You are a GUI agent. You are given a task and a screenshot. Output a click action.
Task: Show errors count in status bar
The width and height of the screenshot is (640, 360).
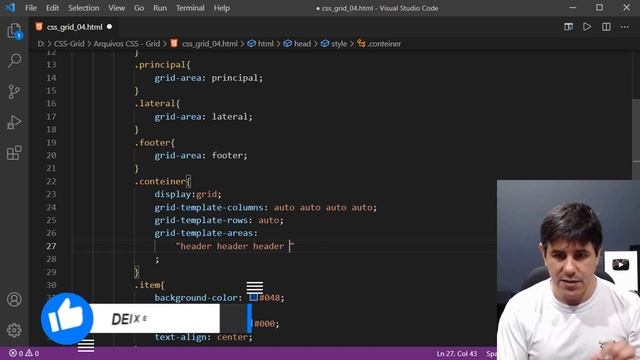point(16,353)
